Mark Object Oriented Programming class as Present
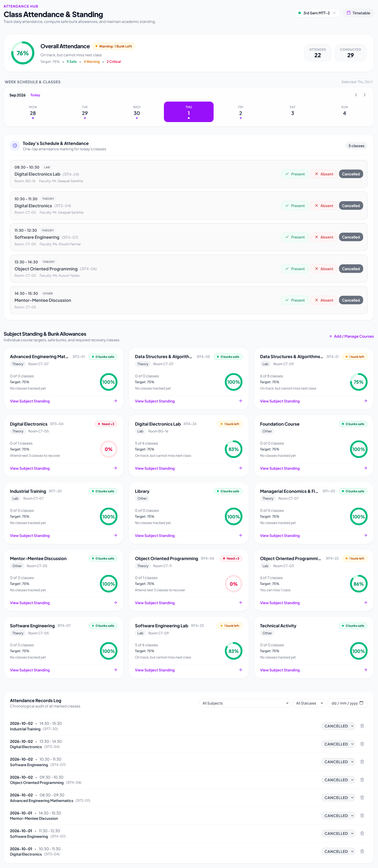 (x=295, y=269)
